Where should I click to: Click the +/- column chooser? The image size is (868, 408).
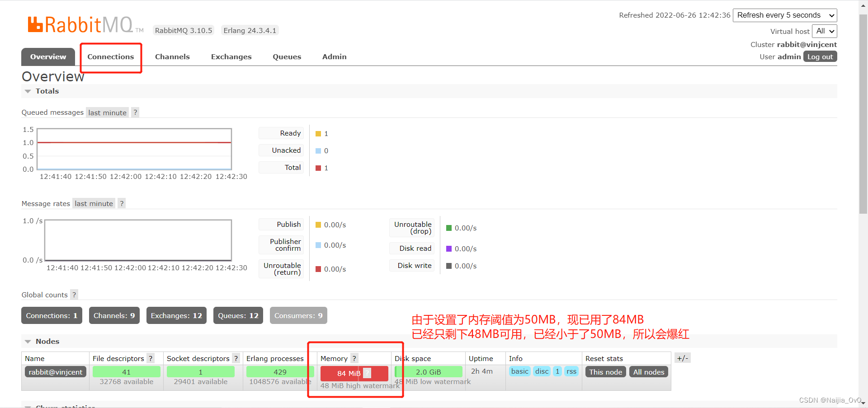(683, 358)
